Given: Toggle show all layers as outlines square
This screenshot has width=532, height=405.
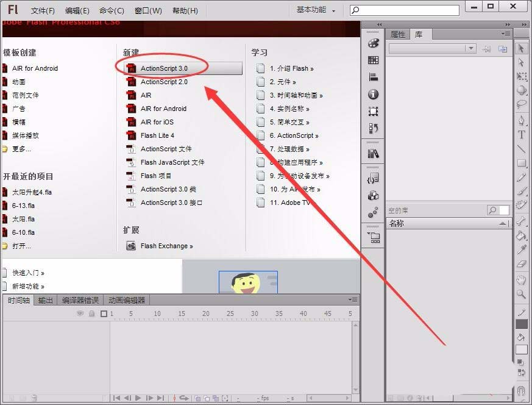Looking at the screenshot, I should (x=104, y=314).
